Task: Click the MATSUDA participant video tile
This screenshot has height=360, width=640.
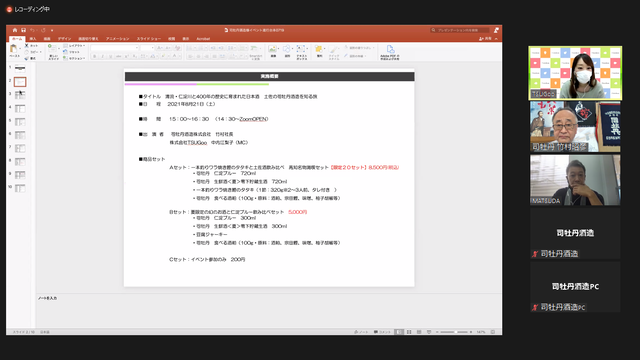Action: [x=575, y=180]
